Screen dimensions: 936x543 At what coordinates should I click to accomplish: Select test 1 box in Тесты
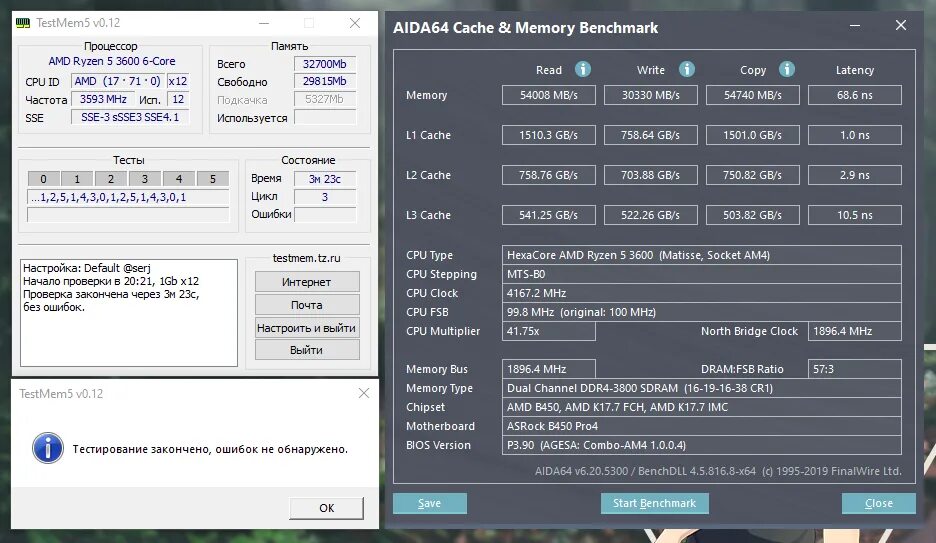77,179
